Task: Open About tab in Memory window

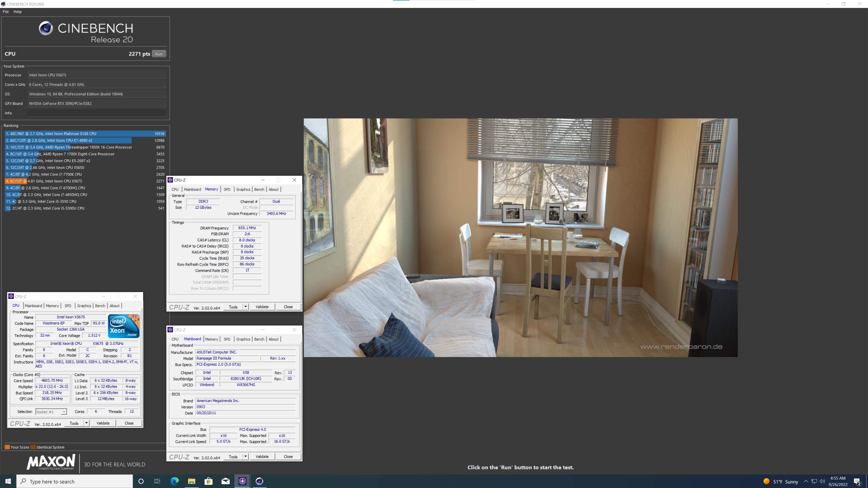Action: click(274, 189)
